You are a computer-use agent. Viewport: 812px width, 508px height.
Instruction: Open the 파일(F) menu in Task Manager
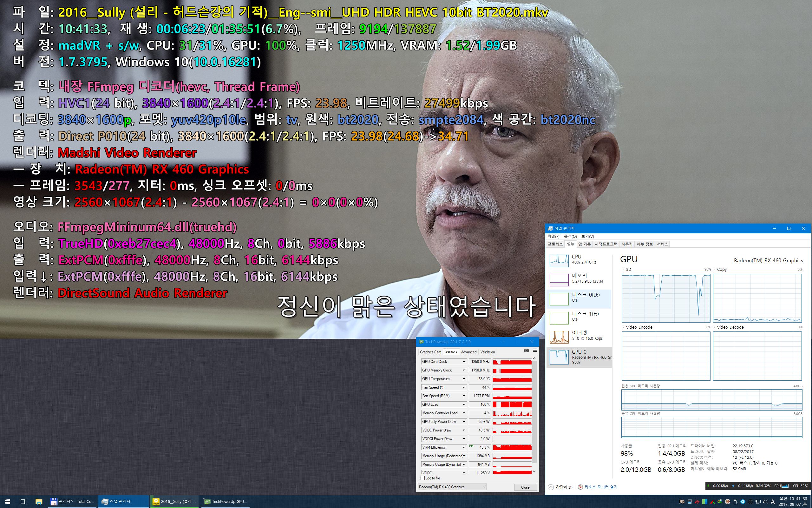coord(553,236)
